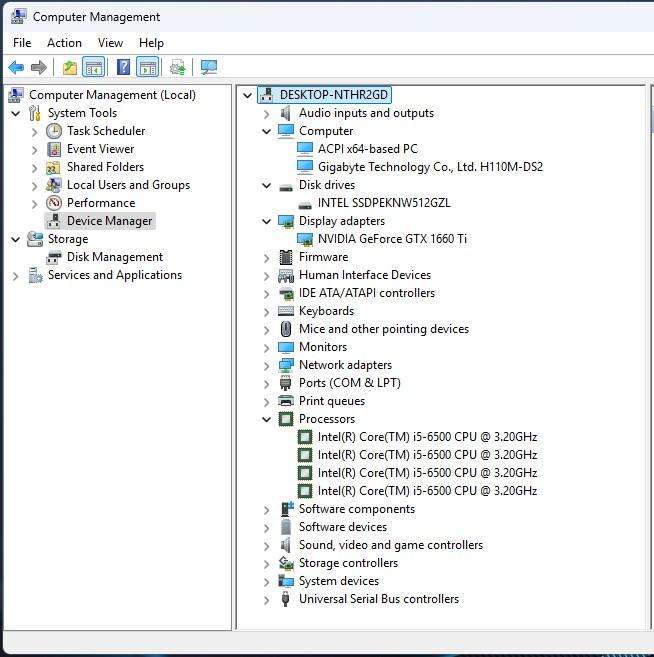Select Gigabyte Technology H110M-DS2 computer entry

pyautogui.click(x=430, y=167)
